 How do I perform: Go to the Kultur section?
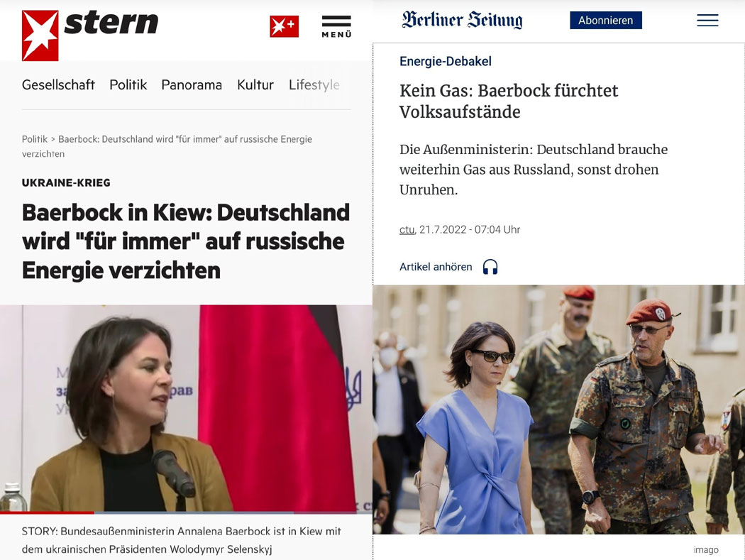point(255,84)
